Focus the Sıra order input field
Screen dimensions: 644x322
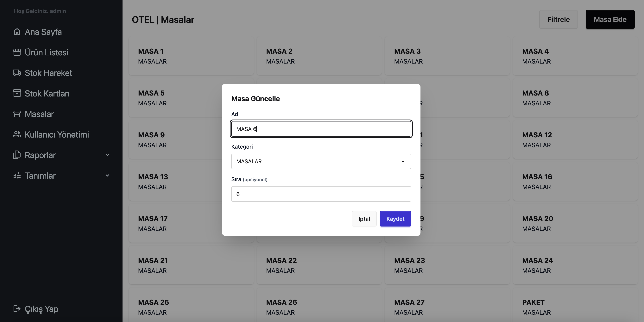point(321,194)
